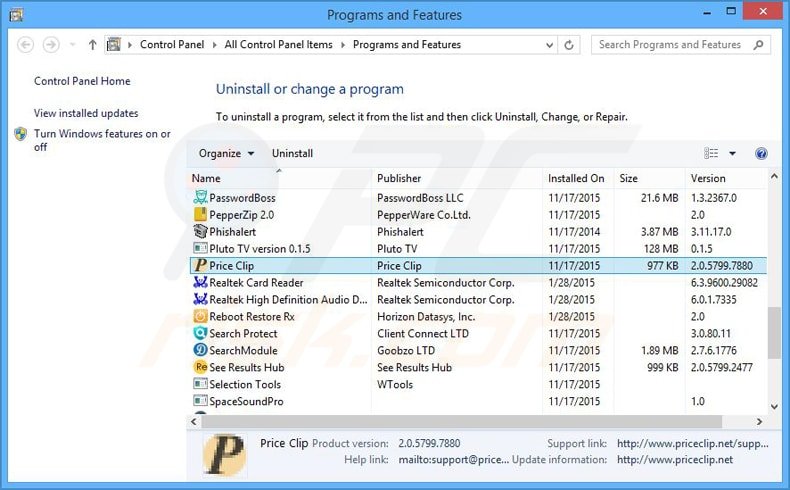Click All Control Panel Items breadcrumb
790x490 pixels.
279,45
